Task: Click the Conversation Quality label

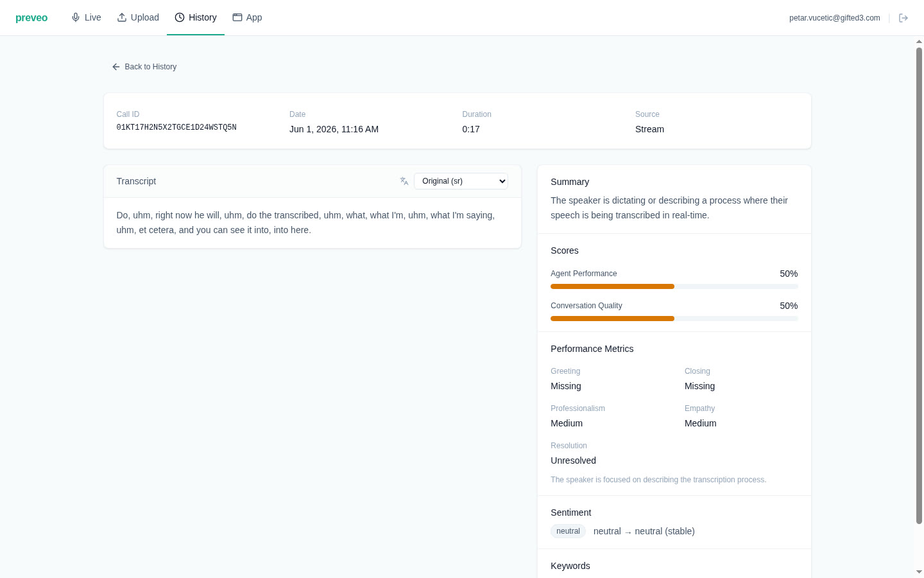Action: click(586, 306)
